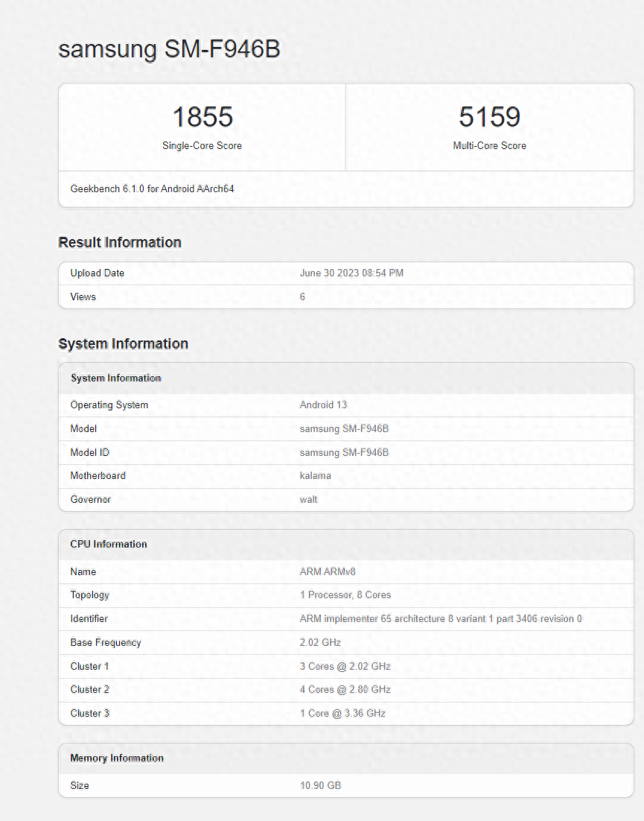644x821 pixels.
Task: Click the CPU Information table header
Action: (109, 545)
